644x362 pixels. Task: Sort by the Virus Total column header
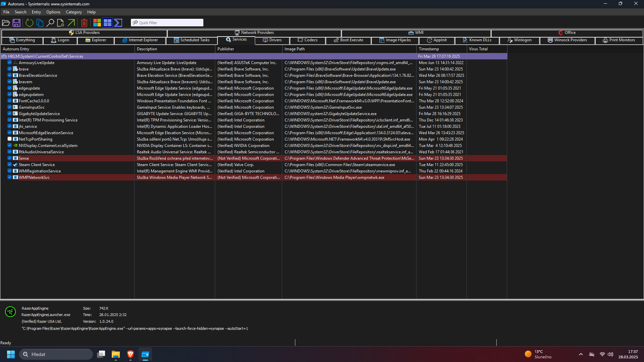[487, 49]
